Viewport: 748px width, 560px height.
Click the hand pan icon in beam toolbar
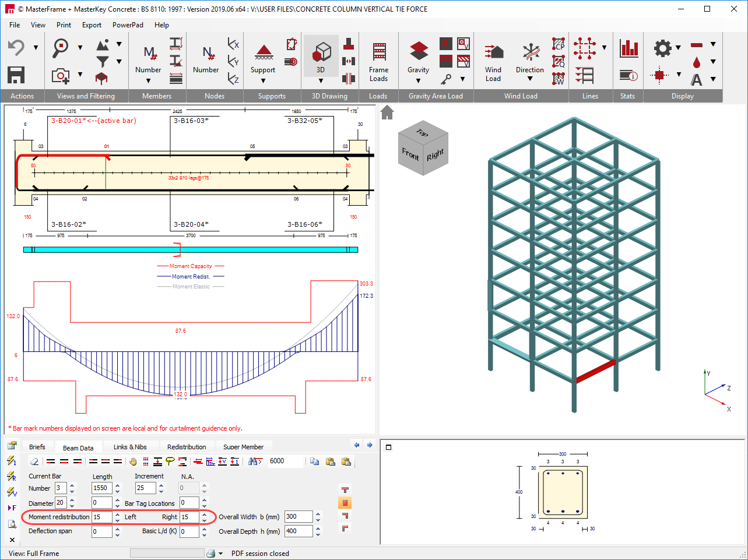(x=133, y=462)
